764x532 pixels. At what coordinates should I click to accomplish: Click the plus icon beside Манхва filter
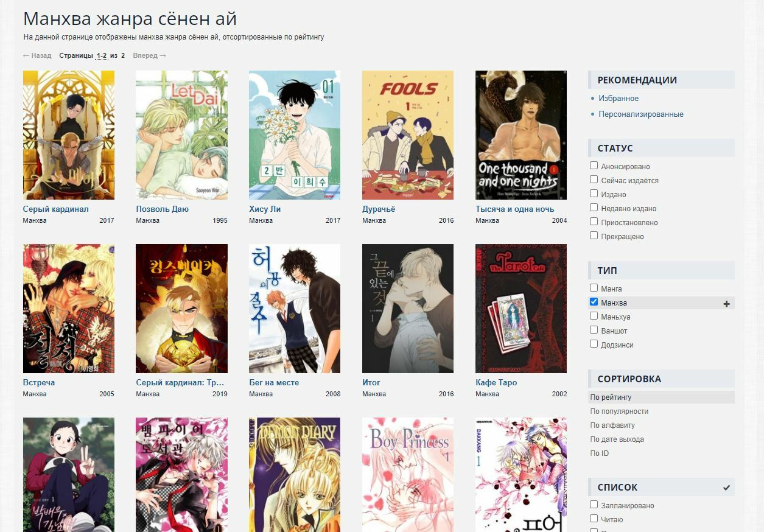click(726, 303)
